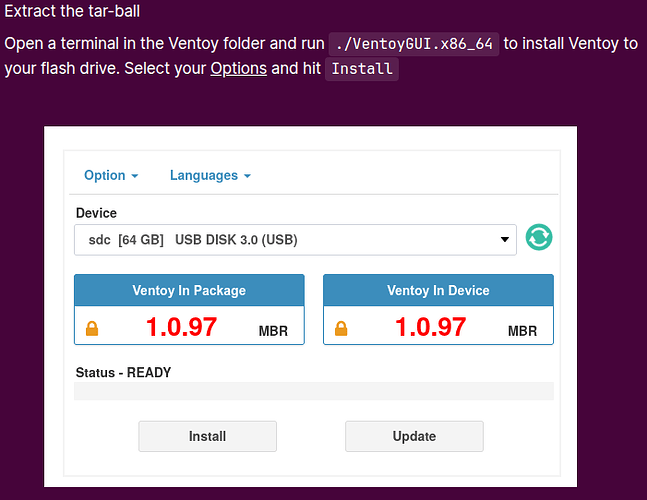Viewport: 647px width, 500px height.
Task: Open the Option dropdown menu
Action: pyautogui.click(x=111, y=175)
